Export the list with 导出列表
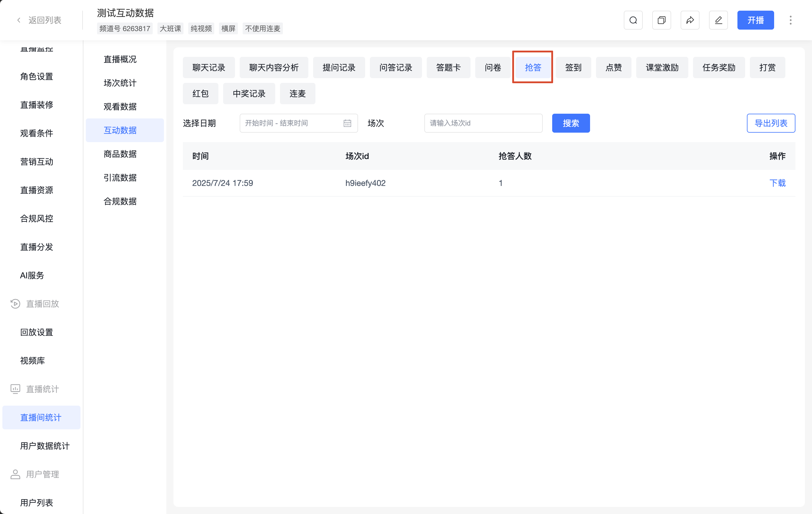The width and height of the screenshot is (812, 514). click(x=771, y=123)
